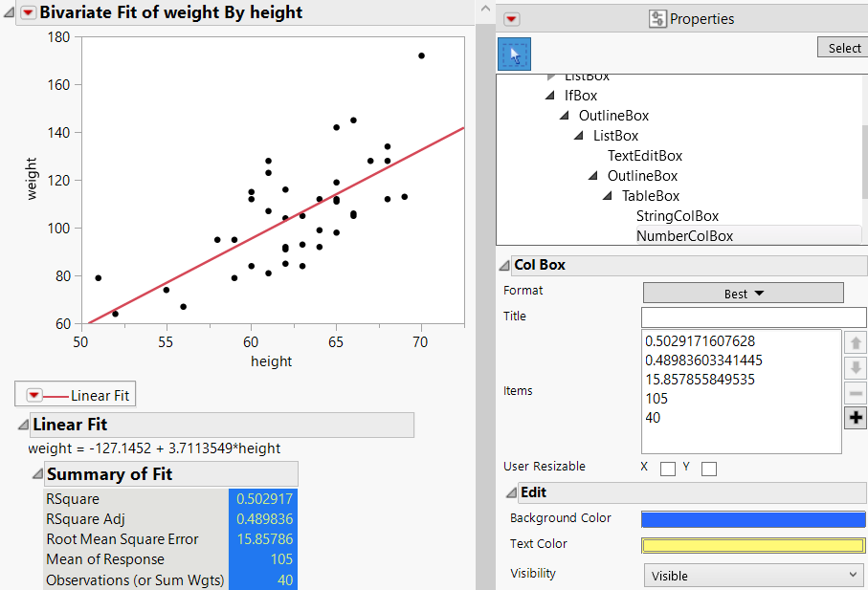Screen dimensions: 868x590
Task: Collapse the Summary of Fit section
Action: click(38, 473)
